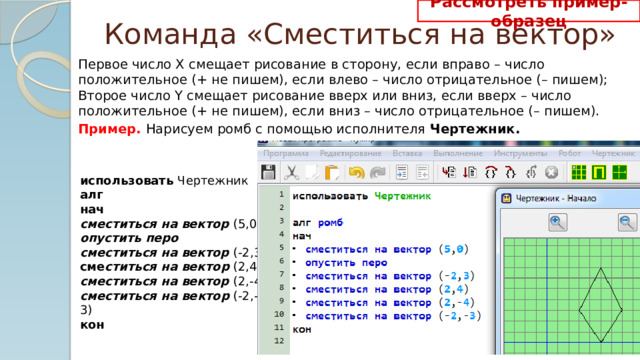Click the 'кон' line in the editor

302,329
